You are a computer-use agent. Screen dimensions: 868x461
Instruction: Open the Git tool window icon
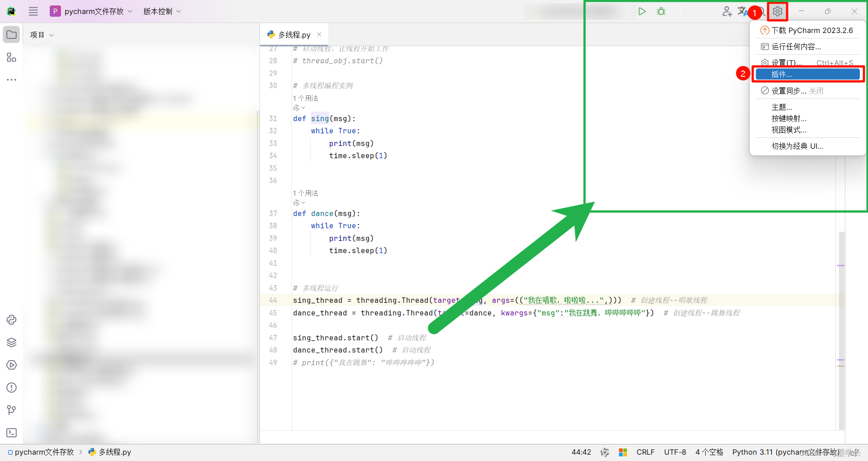click(x=11, y=410)
